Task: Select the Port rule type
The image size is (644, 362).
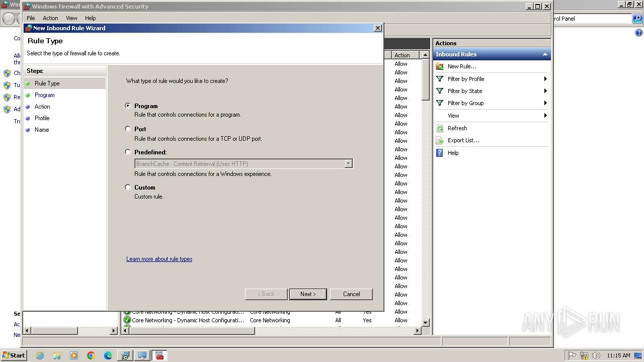Action: [128, 129]
